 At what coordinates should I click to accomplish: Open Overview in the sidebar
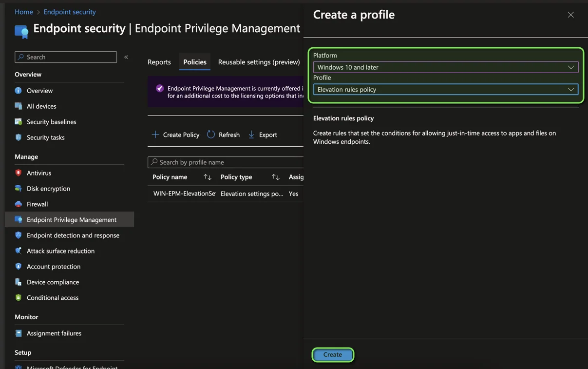(39, 91)
